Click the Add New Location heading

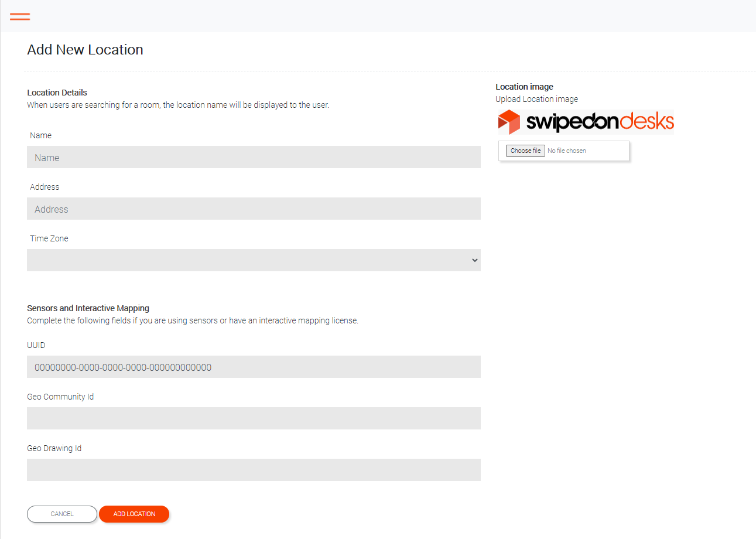[x=85, y=50]
